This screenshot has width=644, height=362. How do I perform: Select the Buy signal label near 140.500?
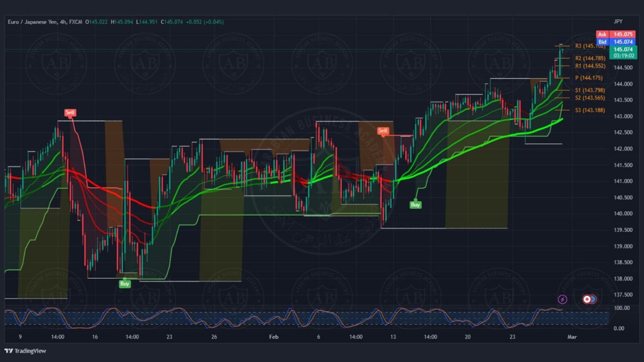click(x=415, y=205)
